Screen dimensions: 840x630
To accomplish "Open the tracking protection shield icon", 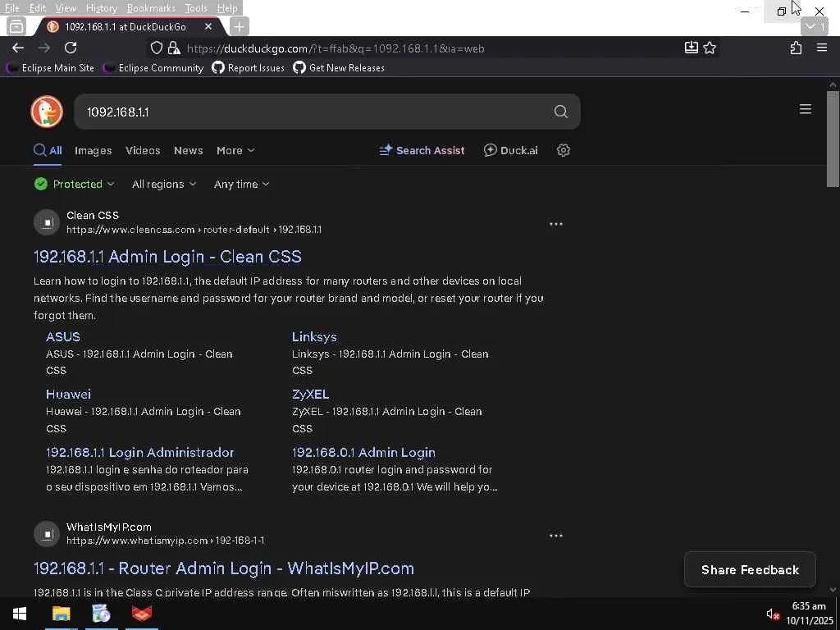I will click(x=156, y=48).
